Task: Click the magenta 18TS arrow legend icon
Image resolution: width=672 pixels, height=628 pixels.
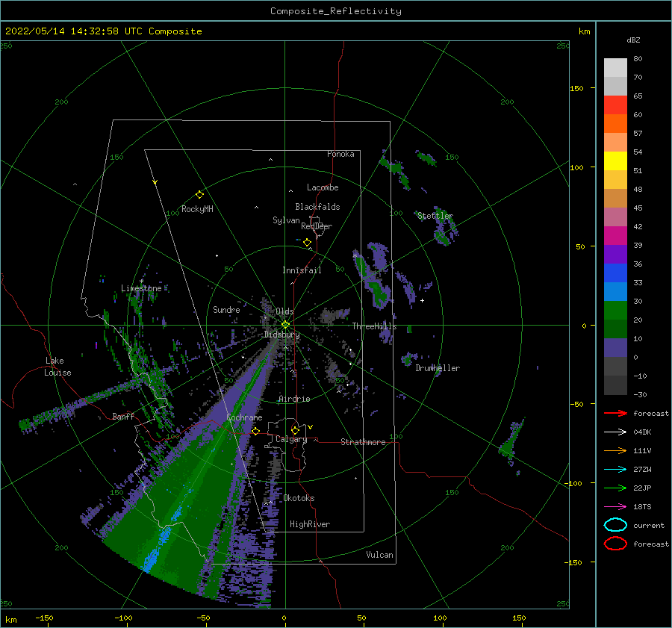Action: click(x=615, y=507)
